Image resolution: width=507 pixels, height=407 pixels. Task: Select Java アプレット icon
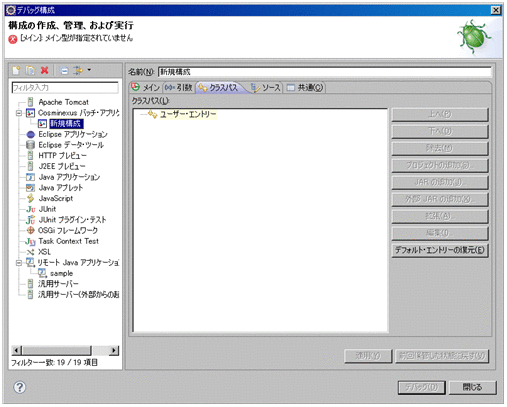click(x=30, y=188)
